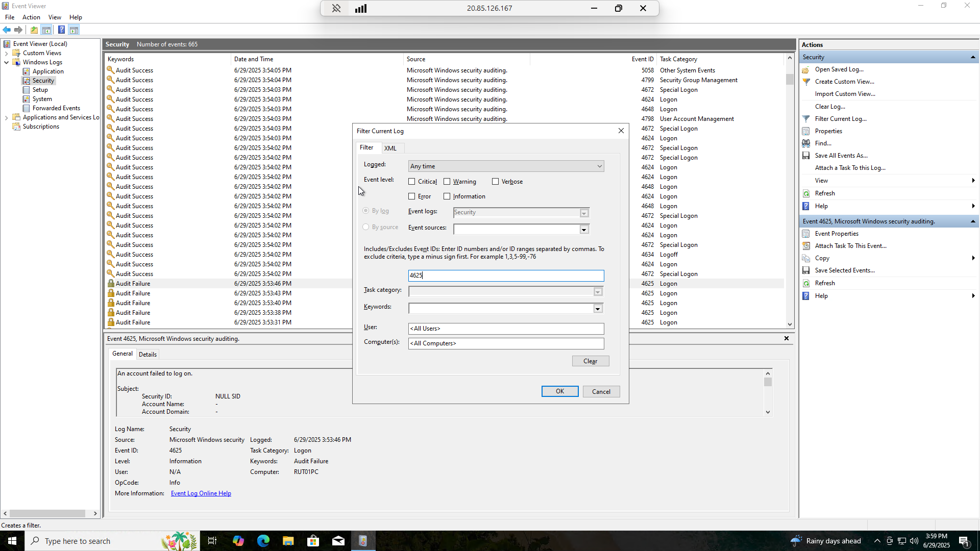Open the Action menu

point(31,17)
